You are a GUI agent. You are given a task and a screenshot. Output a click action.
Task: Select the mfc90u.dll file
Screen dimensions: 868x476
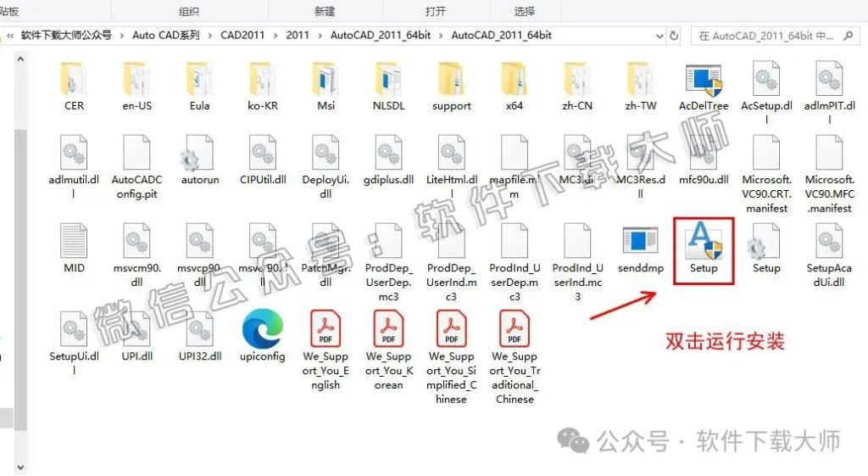[704, 160]
